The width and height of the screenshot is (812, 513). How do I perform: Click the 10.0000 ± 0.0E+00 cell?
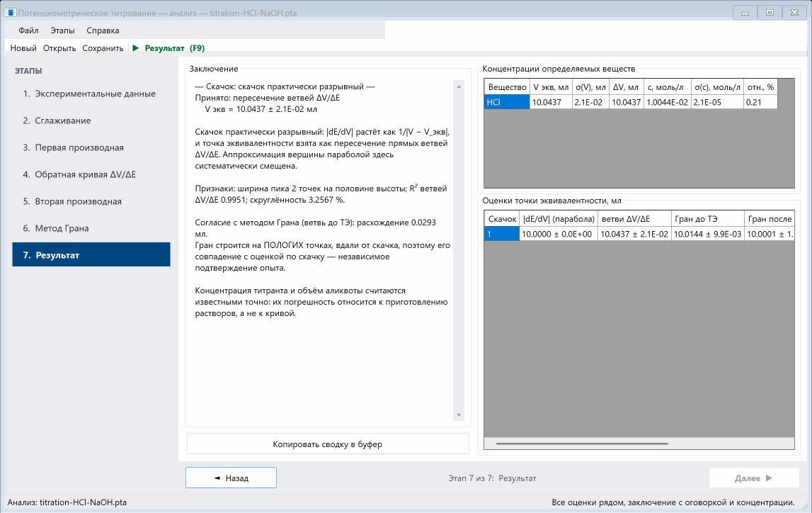point(559,235)
